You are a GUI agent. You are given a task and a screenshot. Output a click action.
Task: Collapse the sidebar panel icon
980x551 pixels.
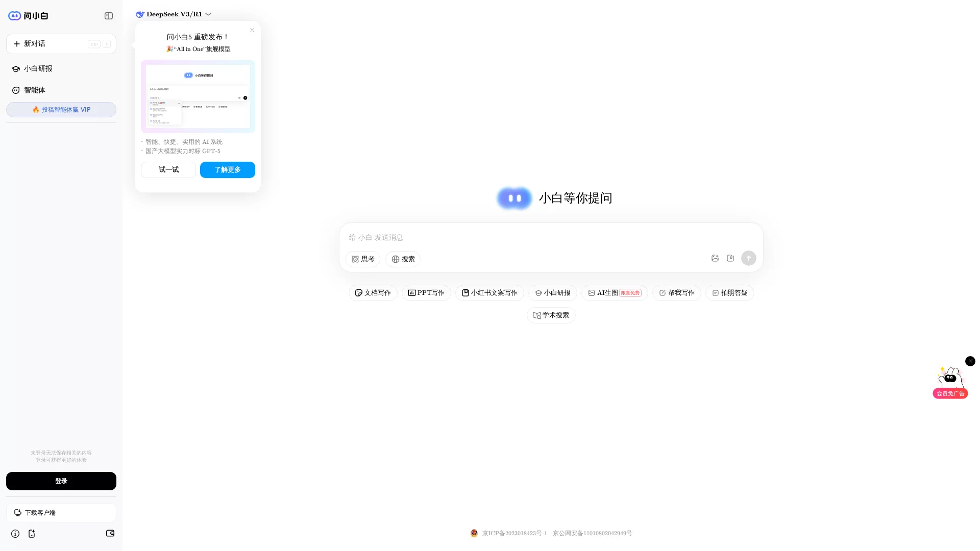pos(108,16)
